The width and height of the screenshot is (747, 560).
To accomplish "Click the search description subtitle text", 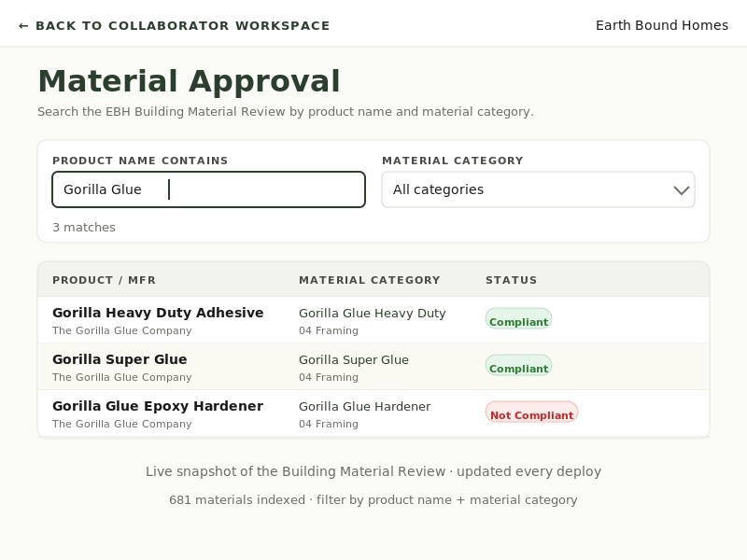I will click(286, 112).
